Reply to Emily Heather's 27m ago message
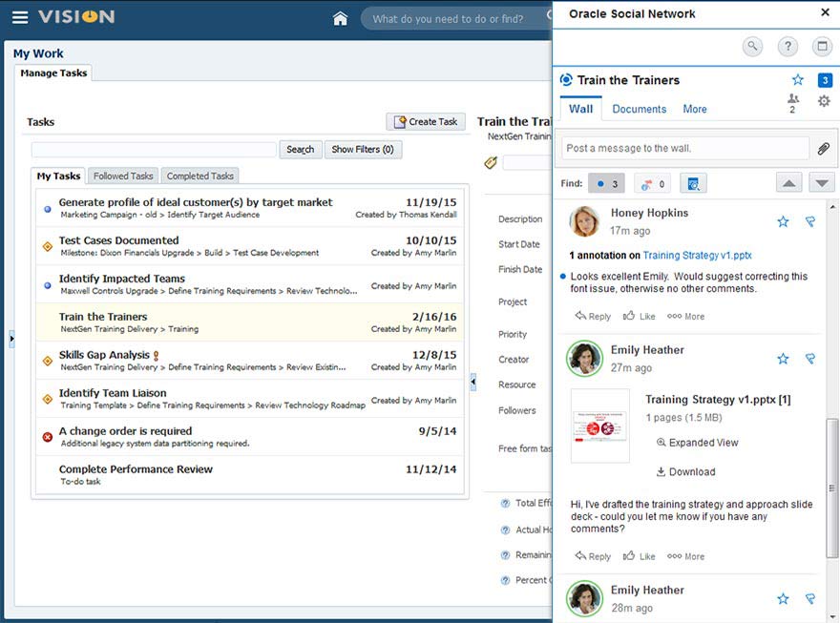The height and width of the screenshot is (623, 840). point(593,556)
